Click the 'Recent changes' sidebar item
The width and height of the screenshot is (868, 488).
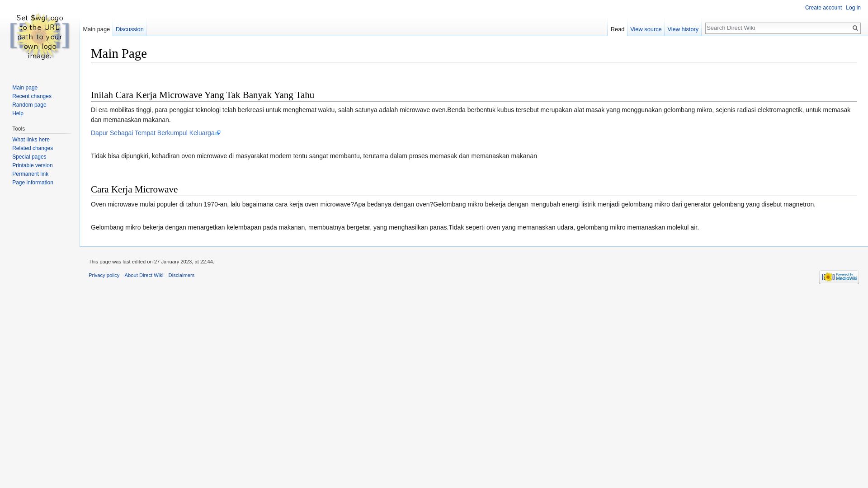tap(32, 96)
